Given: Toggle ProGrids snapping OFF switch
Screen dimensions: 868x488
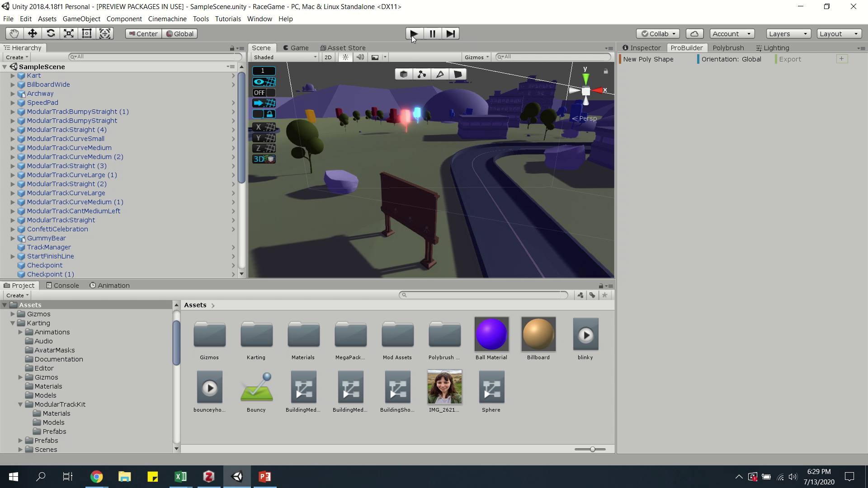Looking at the screenshot, I should 264,93.
